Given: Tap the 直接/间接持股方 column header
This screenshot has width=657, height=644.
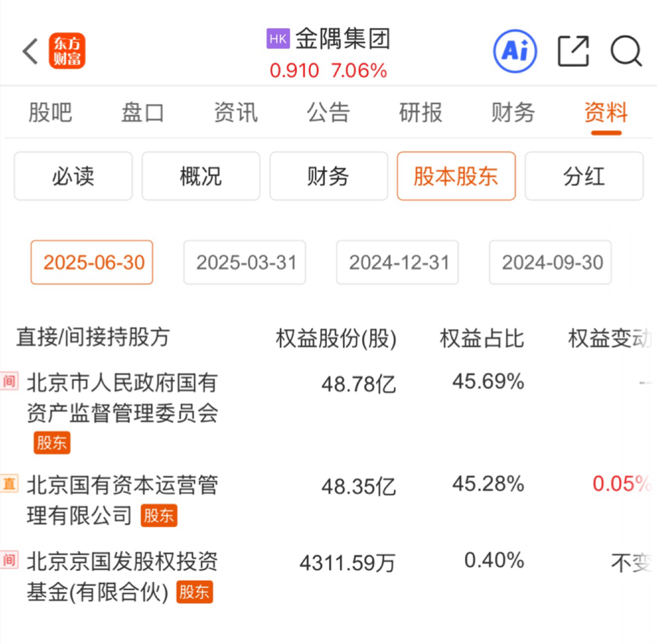Looking at the screenshot, I should (93, 337).
